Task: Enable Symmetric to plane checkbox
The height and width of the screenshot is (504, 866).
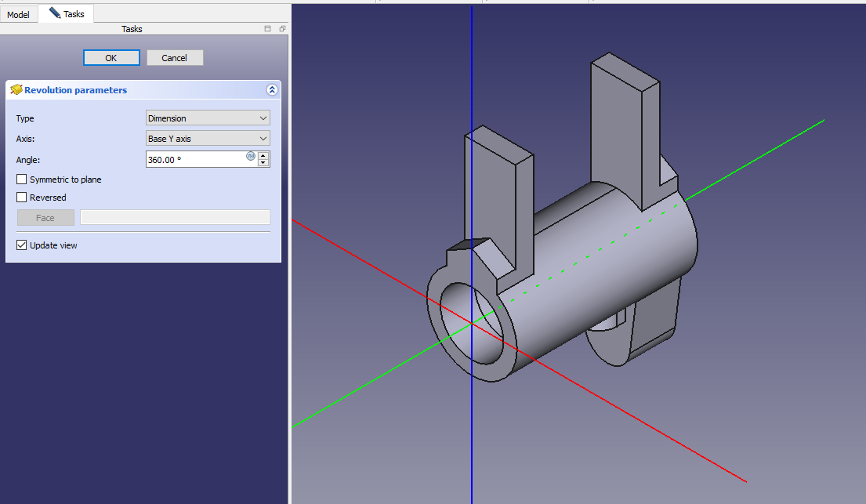Action: (22, 179)
